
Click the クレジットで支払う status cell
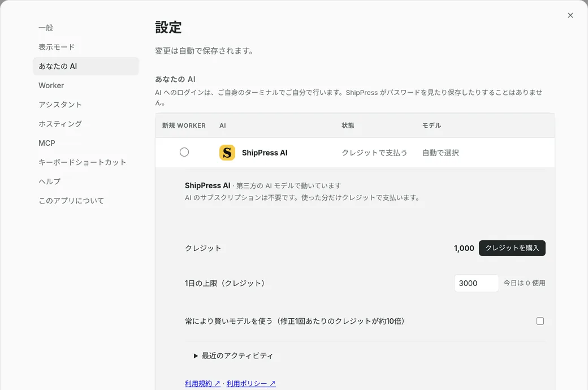pos(374,153)
